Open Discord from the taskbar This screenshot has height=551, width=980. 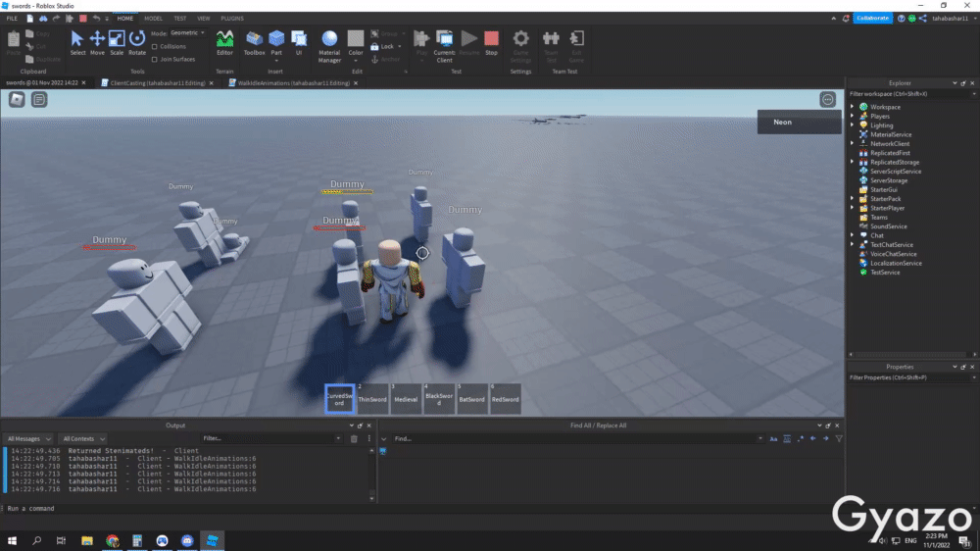click(187, 540)
